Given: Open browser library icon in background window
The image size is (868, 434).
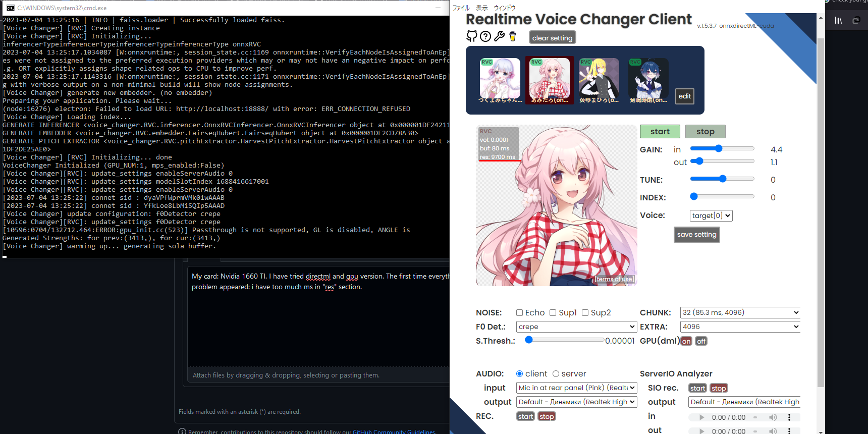Looking at the screenshot, I should [838, 21].
